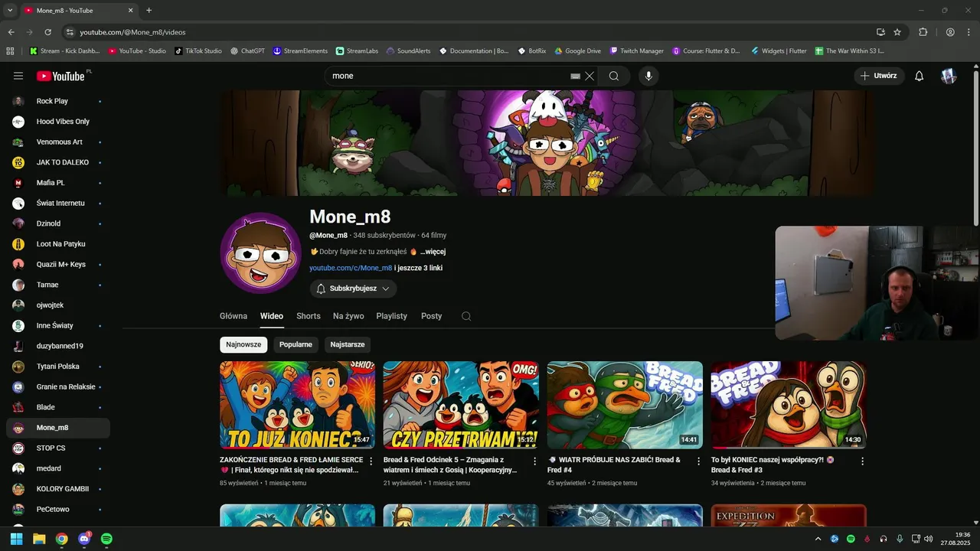
Task: Switch to the Playlisty tab
Action: click(x=391, y=316)
